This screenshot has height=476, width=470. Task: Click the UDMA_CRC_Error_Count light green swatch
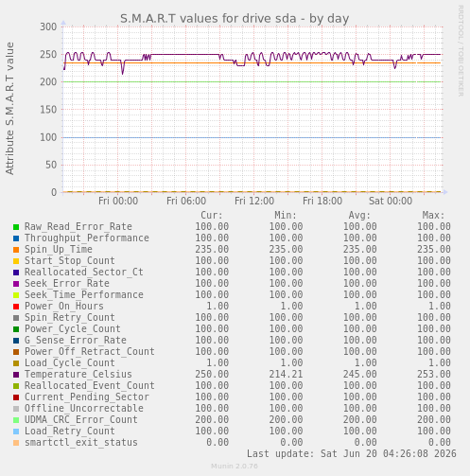pos(16,420)
